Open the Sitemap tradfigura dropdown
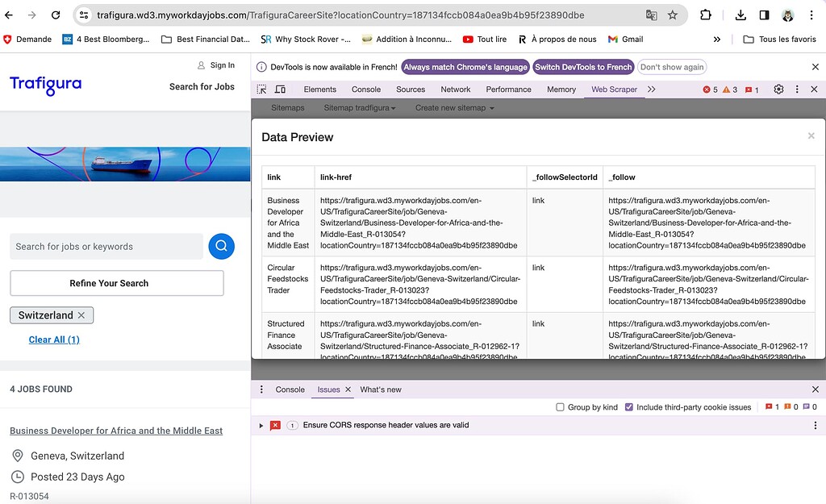The height and width of the screenshot is (504, 826). coord(360,108)
